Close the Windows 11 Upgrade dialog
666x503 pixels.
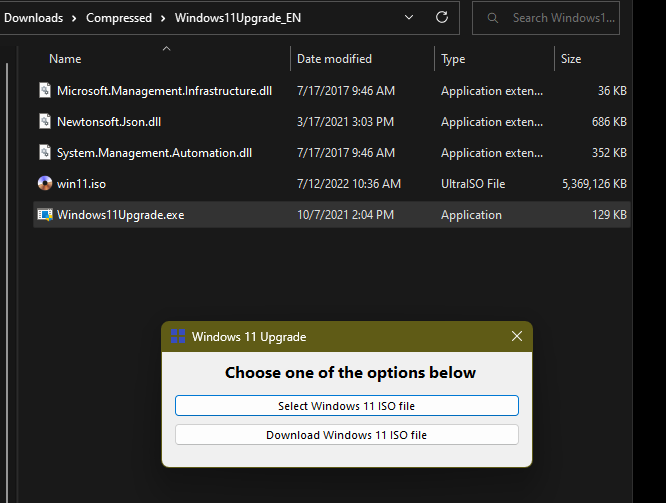(x=517, y=336)
